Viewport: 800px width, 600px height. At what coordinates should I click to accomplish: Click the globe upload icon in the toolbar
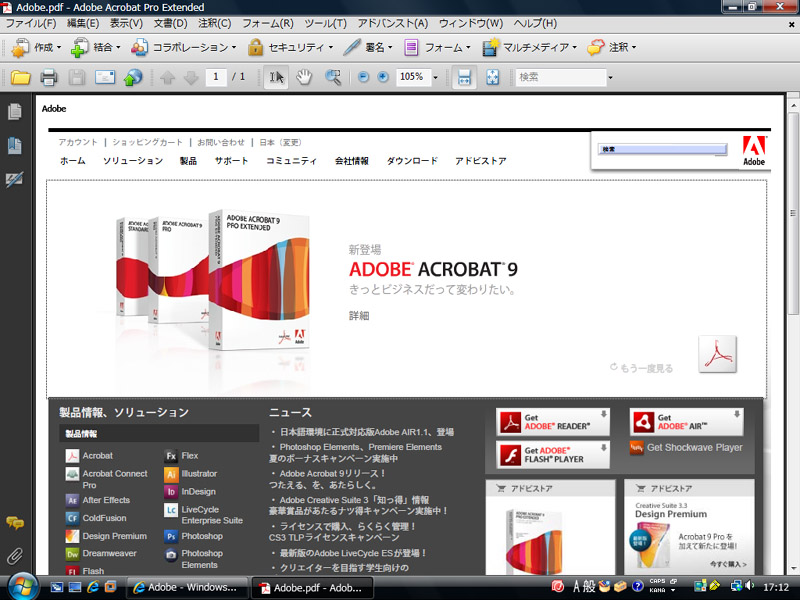[133, 78]
